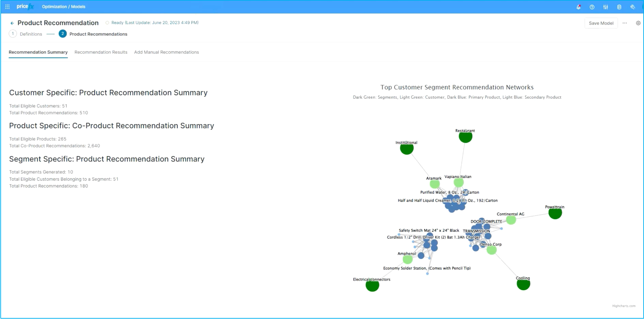Open the wrench tools icon
The height and width of the screenshot is (319, 644).
(x=633, y=7)
